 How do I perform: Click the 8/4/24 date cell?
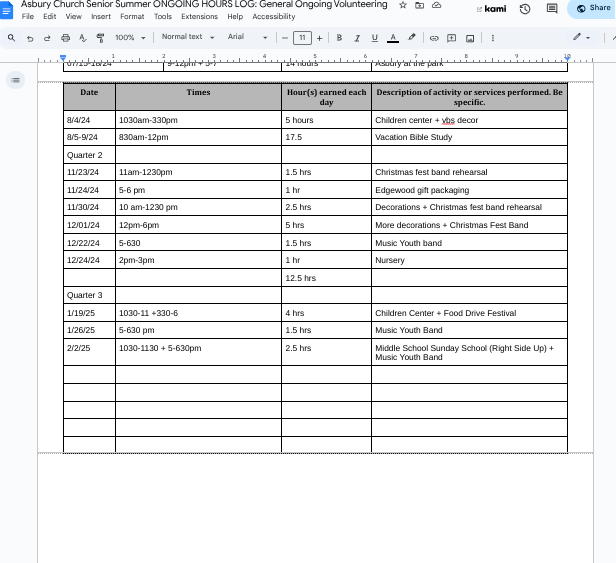click(x=89, y=120)
